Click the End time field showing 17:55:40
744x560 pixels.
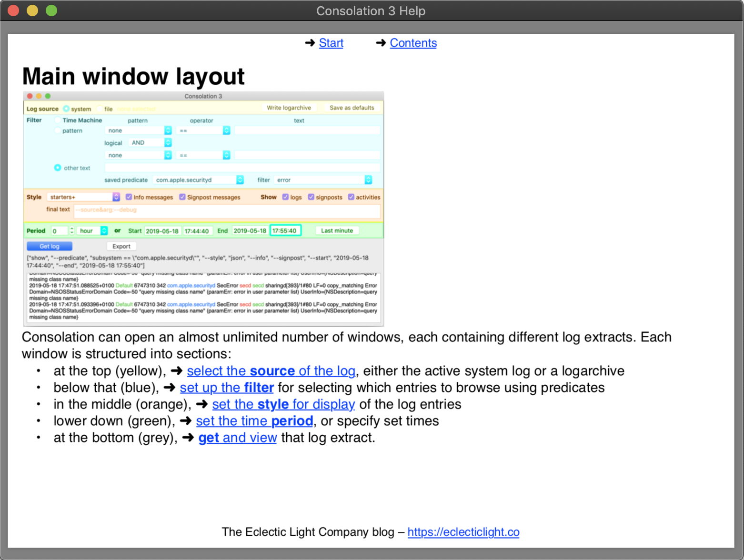click(285, 230)
